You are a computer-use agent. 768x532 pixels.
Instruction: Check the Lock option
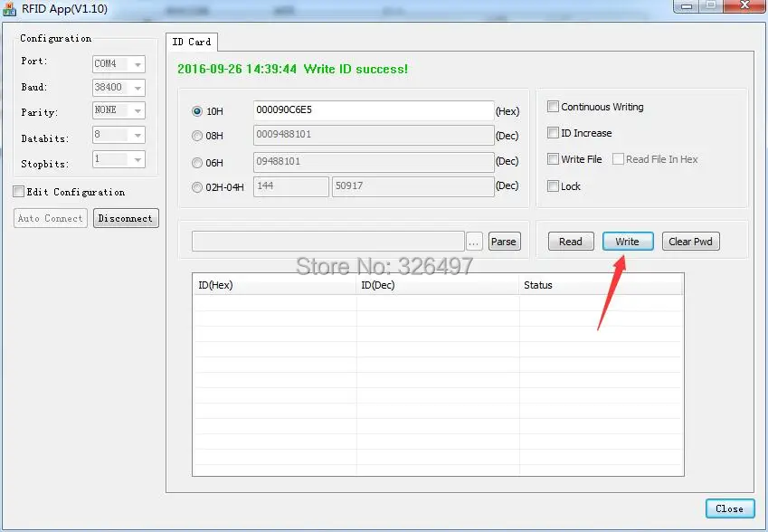(x=553, y=186)
